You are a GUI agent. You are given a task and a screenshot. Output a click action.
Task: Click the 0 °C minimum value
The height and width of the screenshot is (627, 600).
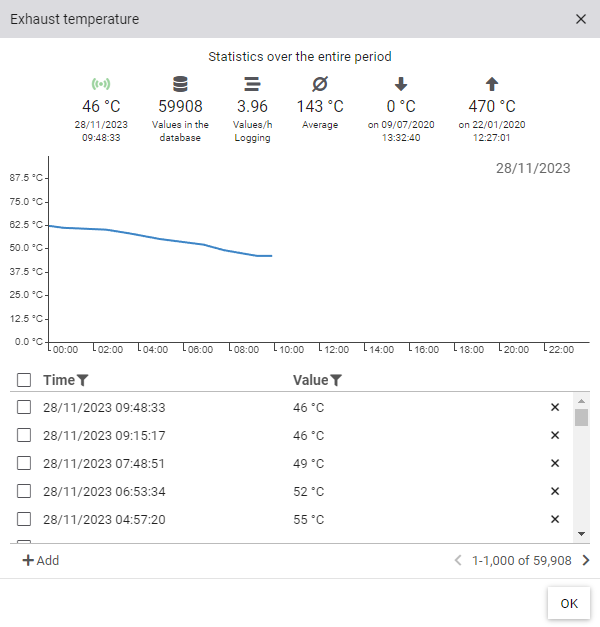[x=401, y=106]
